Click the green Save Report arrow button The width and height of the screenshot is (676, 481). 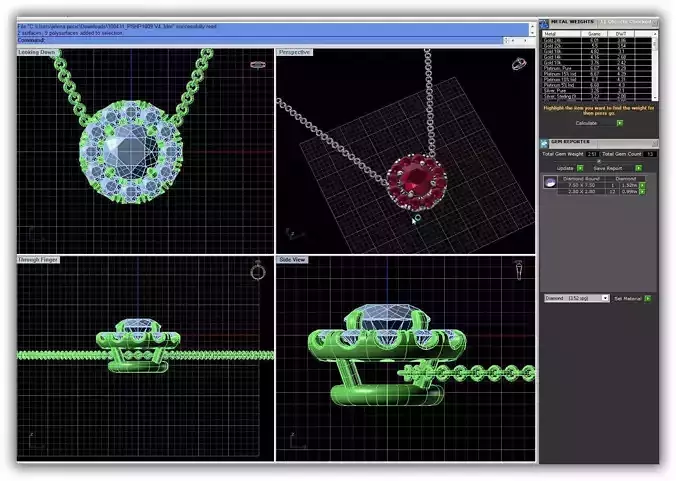click(638, 168)
